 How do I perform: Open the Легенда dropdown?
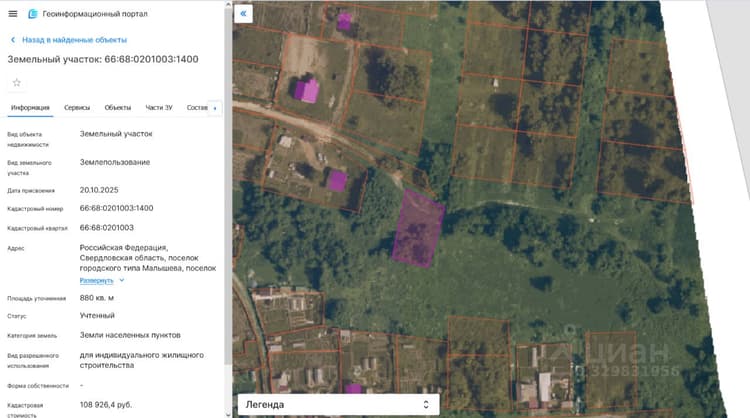tap(338, 405)
